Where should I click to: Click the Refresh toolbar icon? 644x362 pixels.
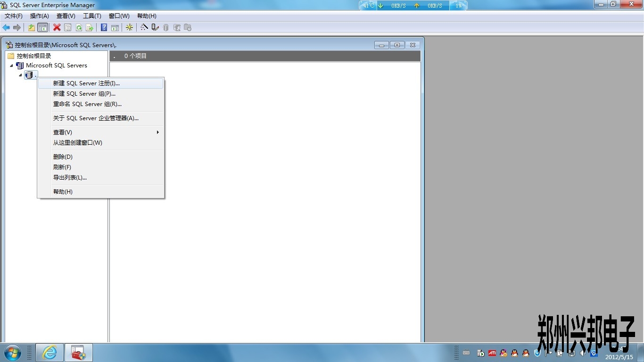tap(79, 28)
